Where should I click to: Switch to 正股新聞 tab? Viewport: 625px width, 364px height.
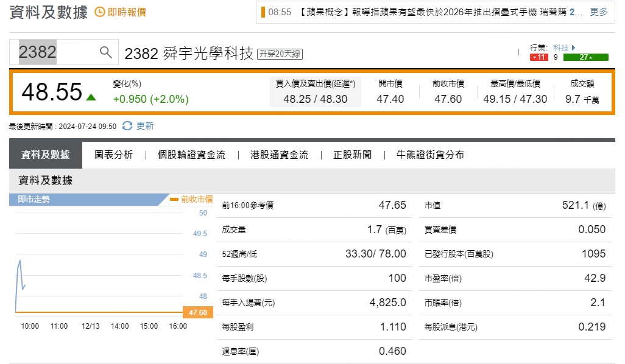(x=352, y=155)
